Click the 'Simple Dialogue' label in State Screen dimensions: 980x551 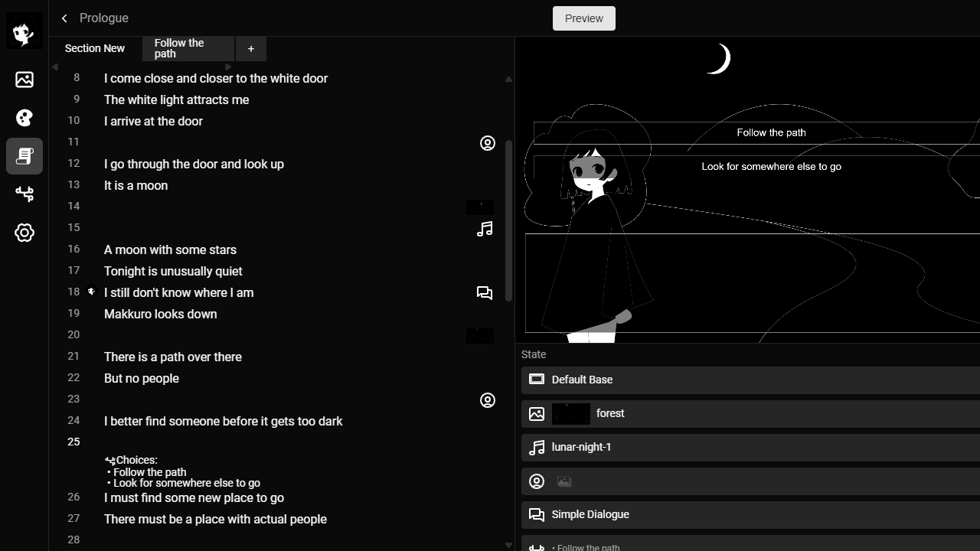(x=590, y=514)
